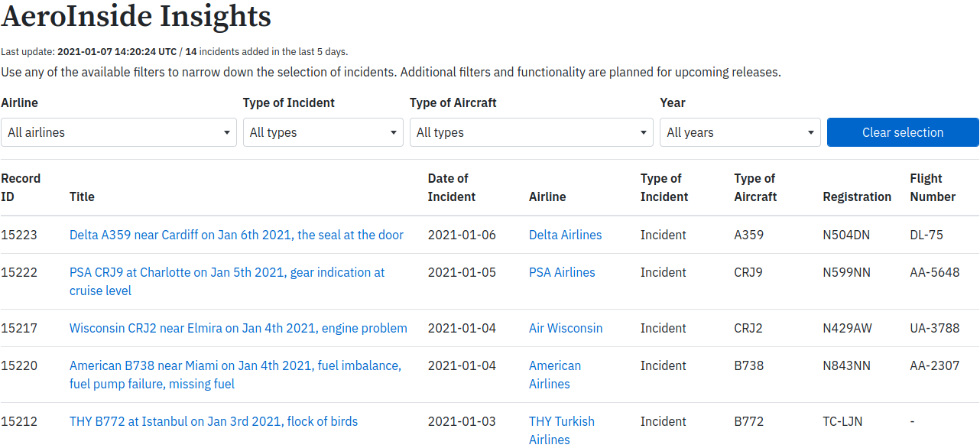The height and width of the screenshot is (448, 980).
Task: Select record ID 15222
Action: 19,272
